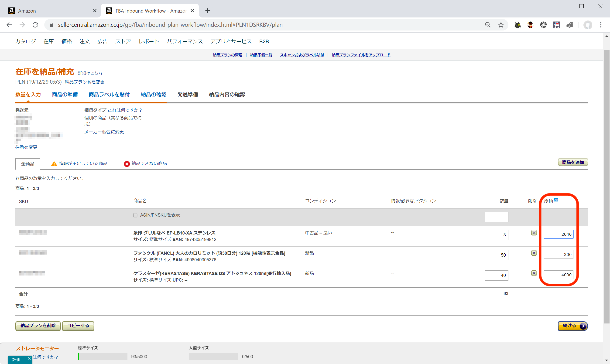Edit 原価 field showing 4000
610x364 pixels.
coord(559,275)
